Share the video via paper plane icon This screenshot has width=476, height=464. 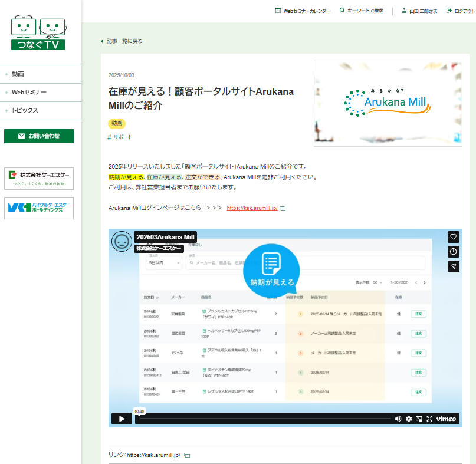(453, 266)
